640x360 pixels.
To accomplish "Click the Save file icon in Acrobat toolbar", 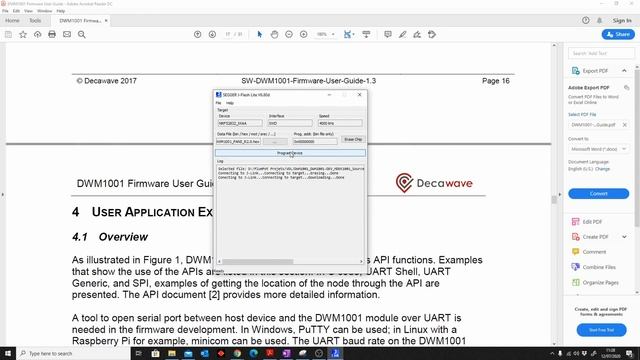I will pos(8,35).
